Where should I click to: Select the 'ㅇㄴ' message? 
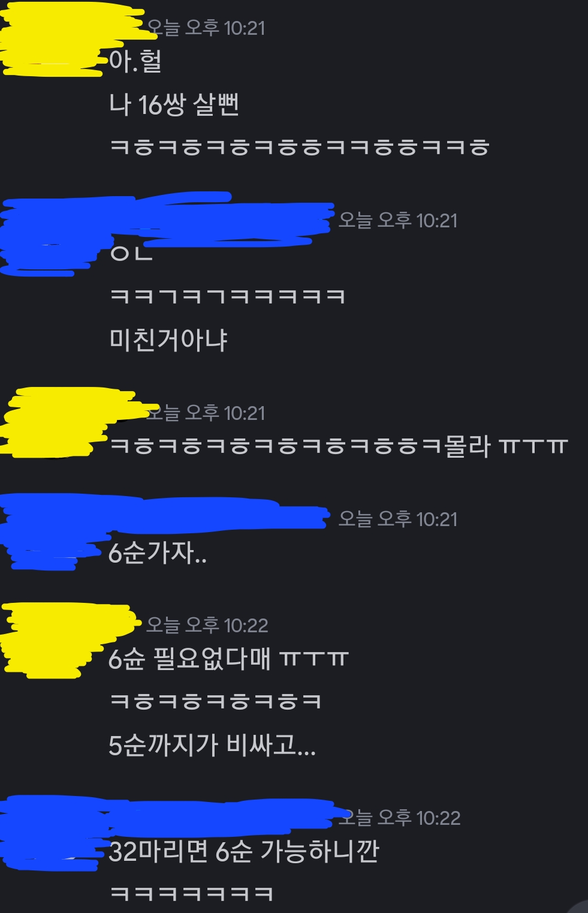(x=131, y=253)
